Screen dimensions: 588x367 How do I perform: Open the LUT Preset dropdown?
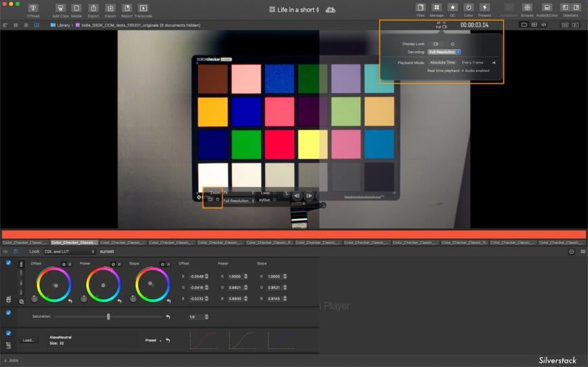(153, 340)
